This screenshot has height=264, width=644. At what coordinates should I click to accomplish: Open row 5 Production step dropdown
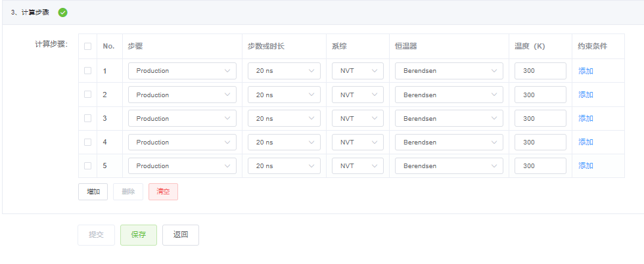[x=182, y=165]
